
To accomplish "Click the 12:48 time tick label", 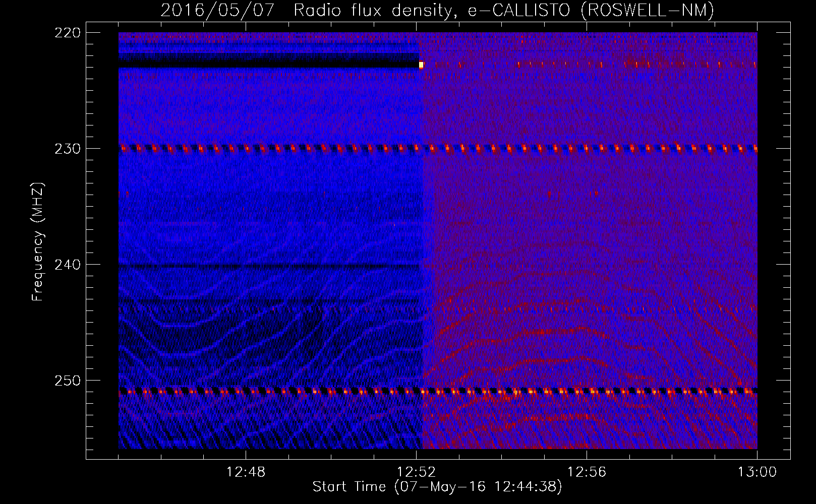I will tap(246, 472).
